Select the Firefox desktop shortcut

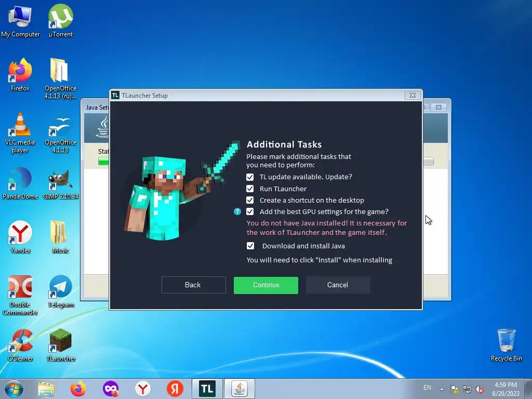pos(20,75)
